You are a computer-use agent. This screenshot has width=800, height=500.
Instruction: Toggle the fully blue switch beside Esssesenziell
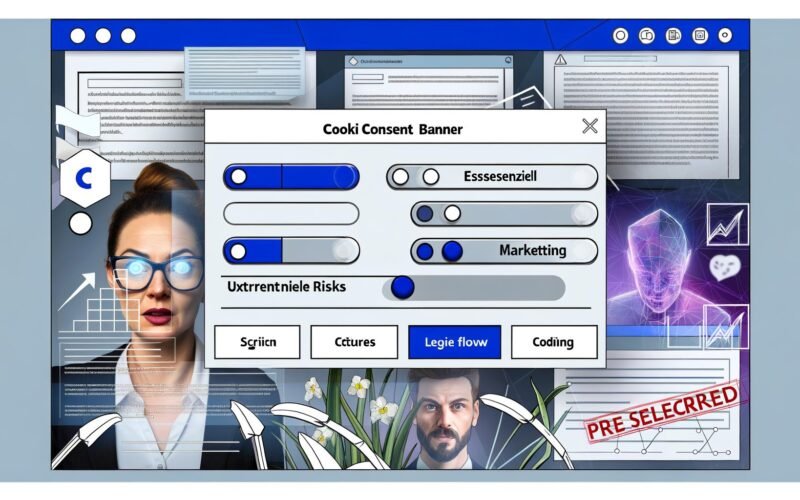point(291,177)
